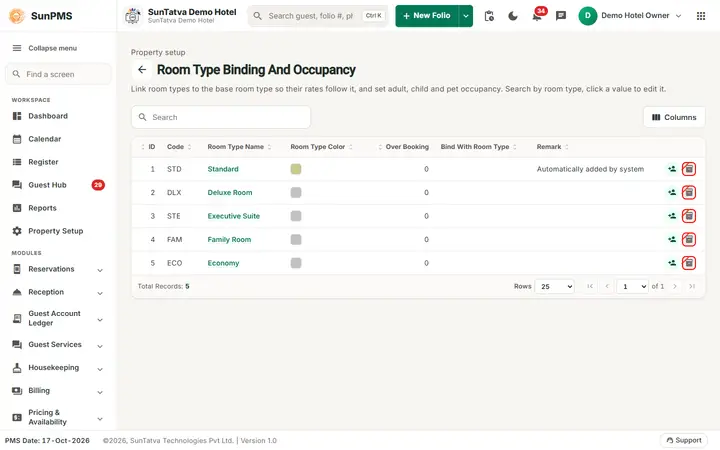Click the red delete icon for Standard row
The image size is (720, 450).
click(x=689, y=169)
